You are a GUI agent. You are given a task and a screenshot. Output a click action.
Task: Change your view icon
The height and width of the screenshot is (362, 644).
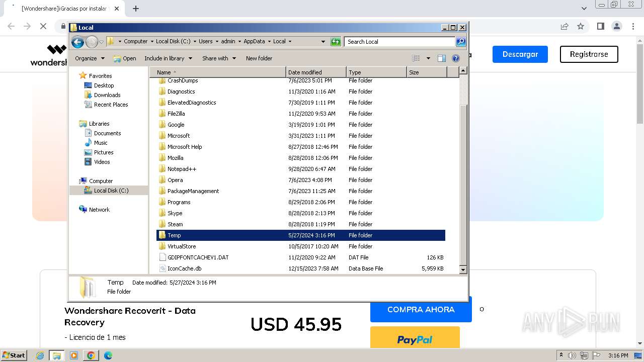click(x=416, y=58)
